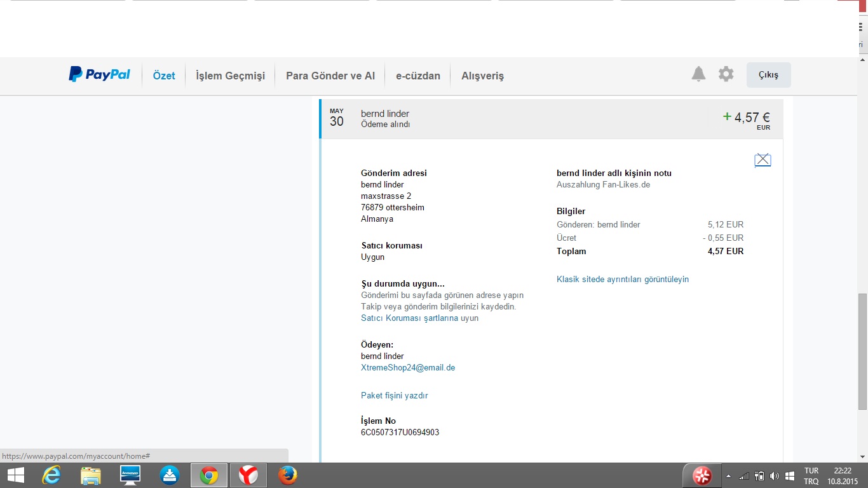Open the İşlem Geçmişi tab
868x488 pixels.
click(x=230, y=76)
